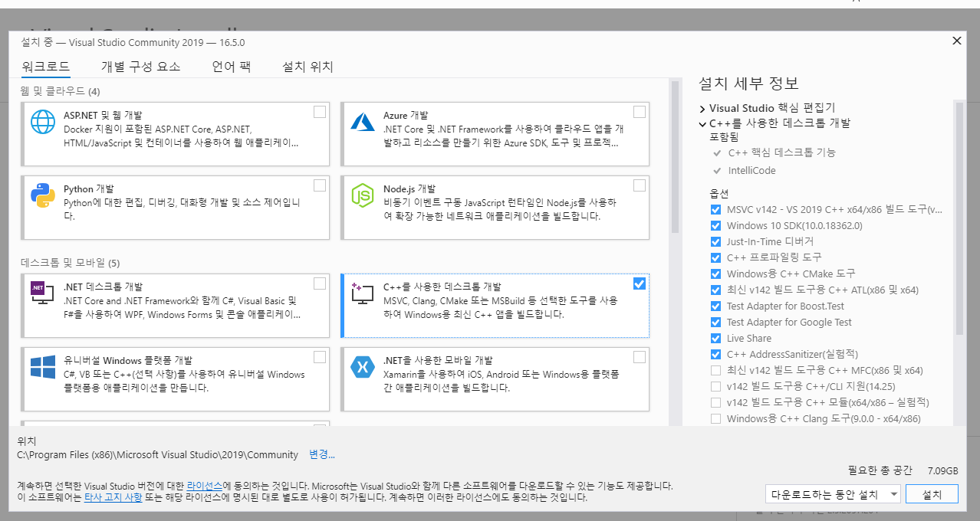Click 웹 및 클라우드 (4) heading
This screenshot has width=980, height=521.
[61, 91]
